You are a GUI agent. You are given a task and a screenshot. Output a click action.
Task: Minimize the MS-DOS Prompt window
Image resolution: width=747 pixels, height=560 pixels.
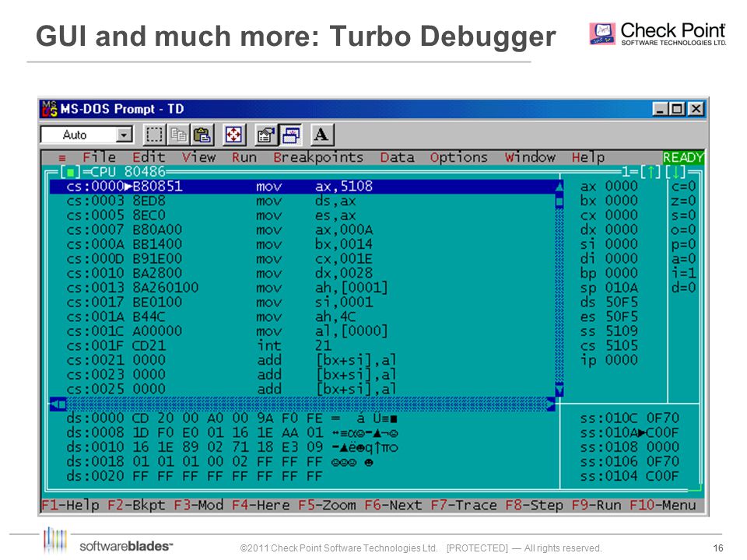pyautogui.click(x=661, y=109)
